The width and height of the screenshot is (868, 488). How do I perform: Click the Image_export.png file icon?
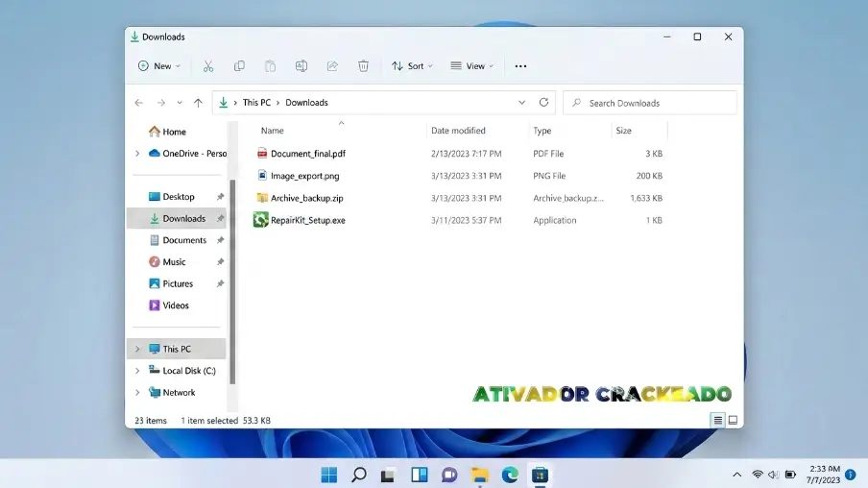tap(262, 176)
